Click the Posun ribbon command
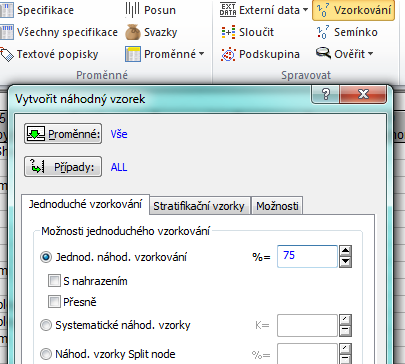Image resolution: width=405 pixels, height=364 pixels. click(150, 10)
